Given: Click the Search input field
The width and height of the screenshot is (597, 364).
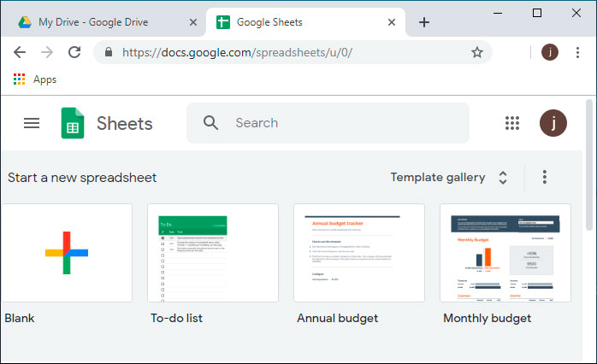Looking at the screenshot, I should (328, 123).
